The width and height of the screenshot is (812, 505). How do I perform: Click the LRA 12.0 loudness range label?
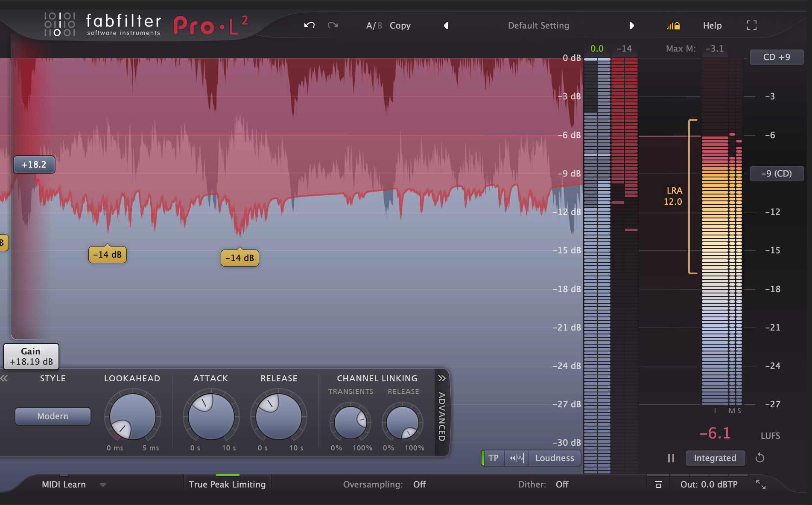(673, 196)
